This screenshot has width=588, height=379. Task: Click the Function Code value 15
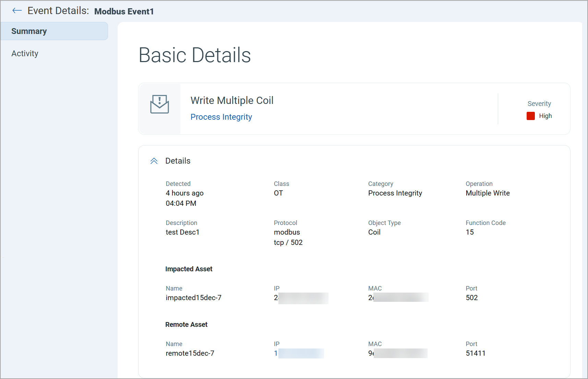tap(469, 232)
